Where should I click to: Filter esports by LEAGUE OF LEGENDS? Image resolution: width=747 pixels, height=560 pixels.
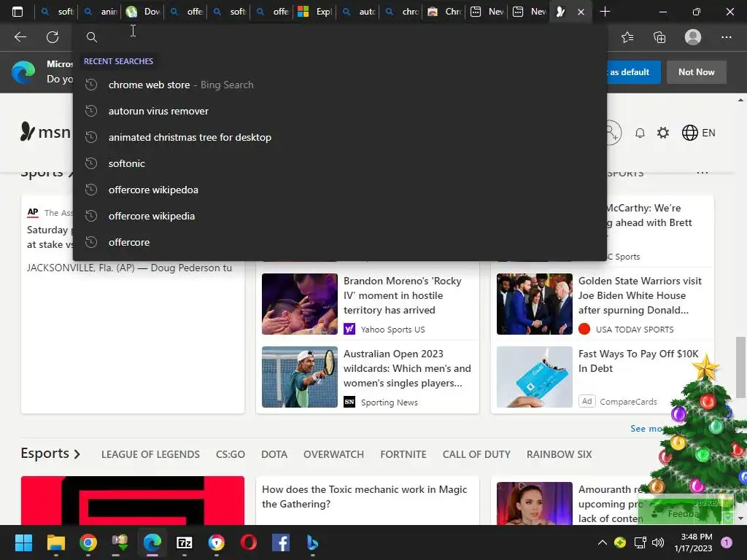point(150,454)
